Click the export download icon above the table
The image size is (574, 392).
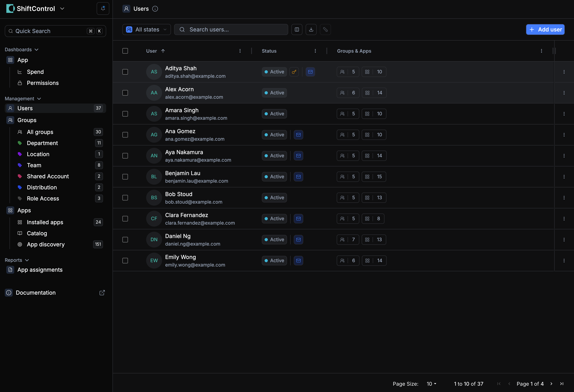click(x=311, y=29)
